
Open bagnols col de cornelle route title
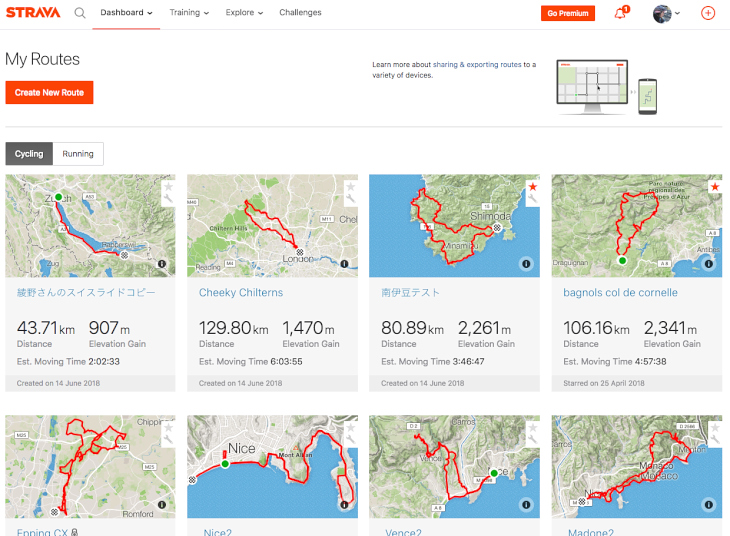620,292
